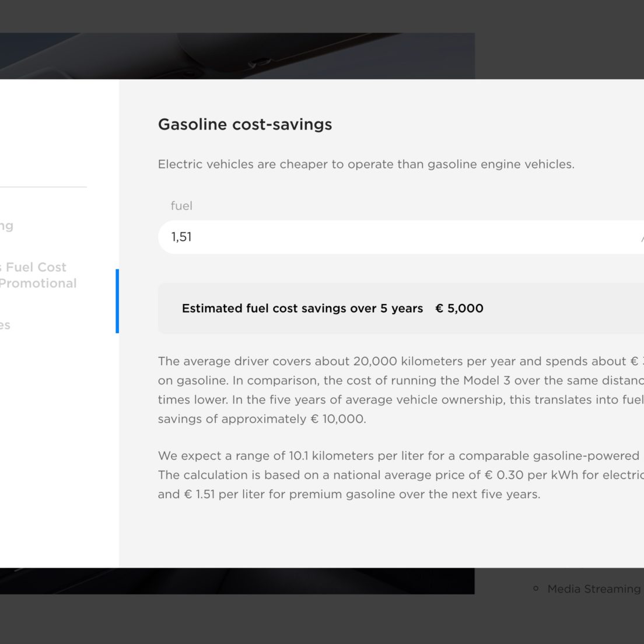Click the Media Streaming bullet item
This screenshot has width=644, height=644.
(x=593, y=589)
